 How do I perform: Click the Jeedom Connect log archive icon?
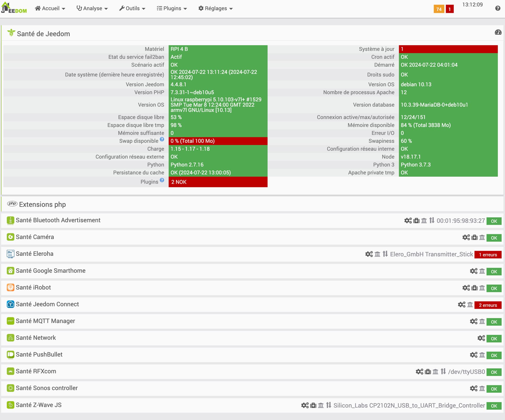[x=470, y=305]
